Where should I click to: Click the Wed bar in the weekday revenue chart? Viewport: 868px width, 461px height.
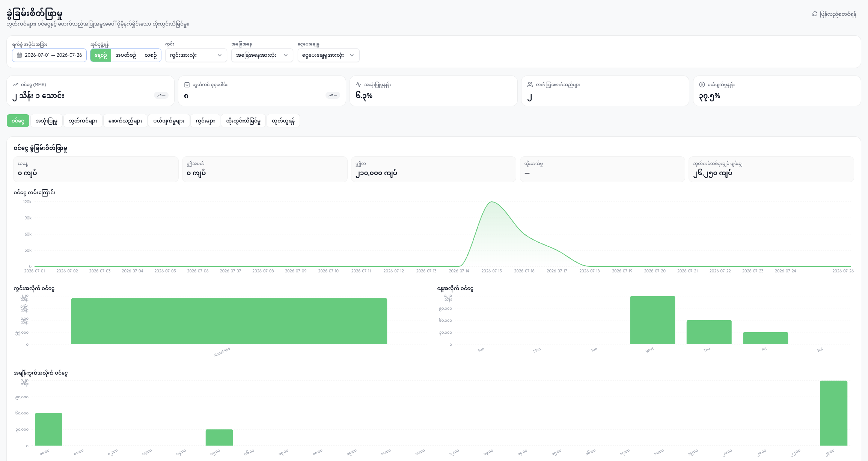click(653, 320)
